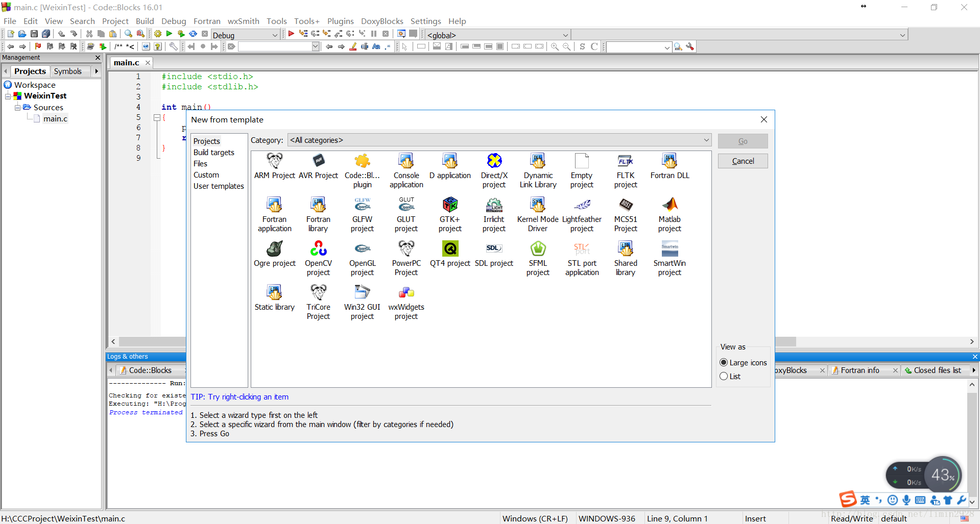Switch to the Symbols tab
Image resolution: width=980 pixels, height=524 pixels.
tap(67, 71)
